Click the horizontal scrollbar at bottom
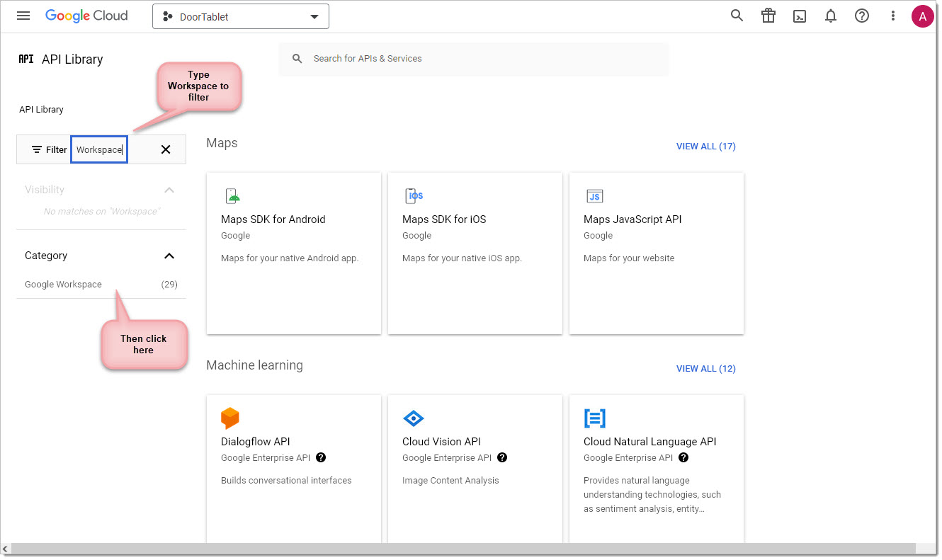This screenshot has height=560, width=942. click(x=460, y=549)
